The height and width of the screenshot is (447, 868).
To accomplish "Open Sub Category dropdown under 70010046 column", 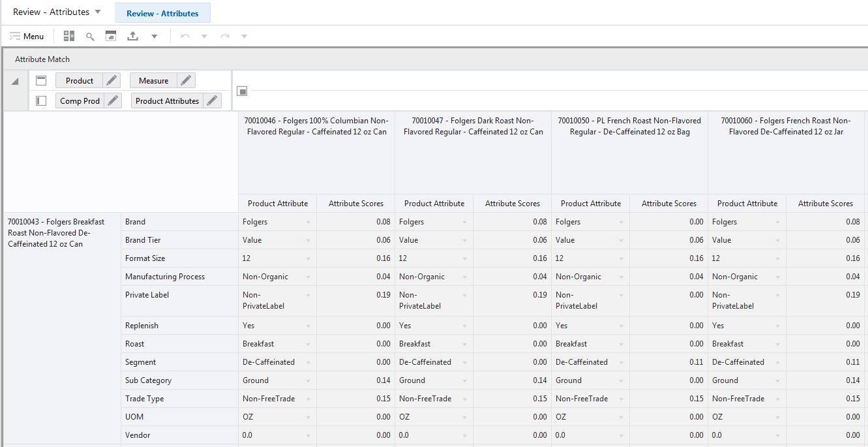I will [308, 381].
